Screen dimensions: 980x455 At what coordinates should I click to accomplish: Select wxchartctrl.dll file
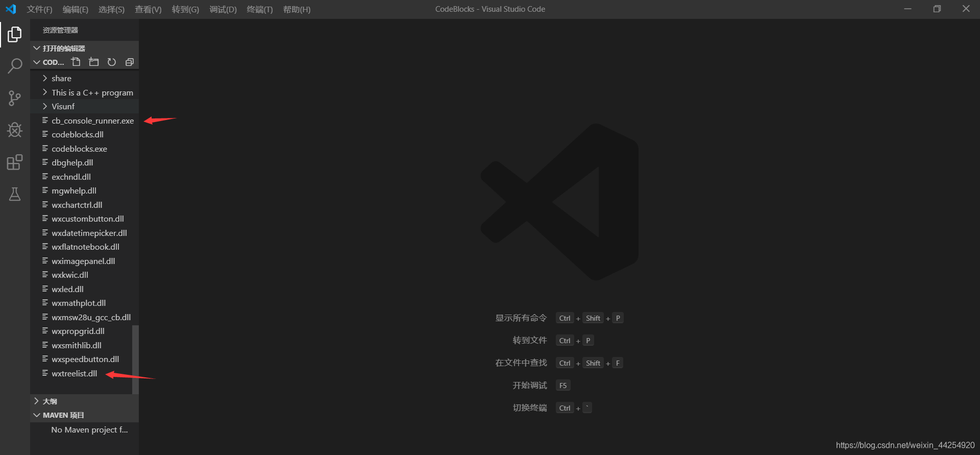click(84, 205)
